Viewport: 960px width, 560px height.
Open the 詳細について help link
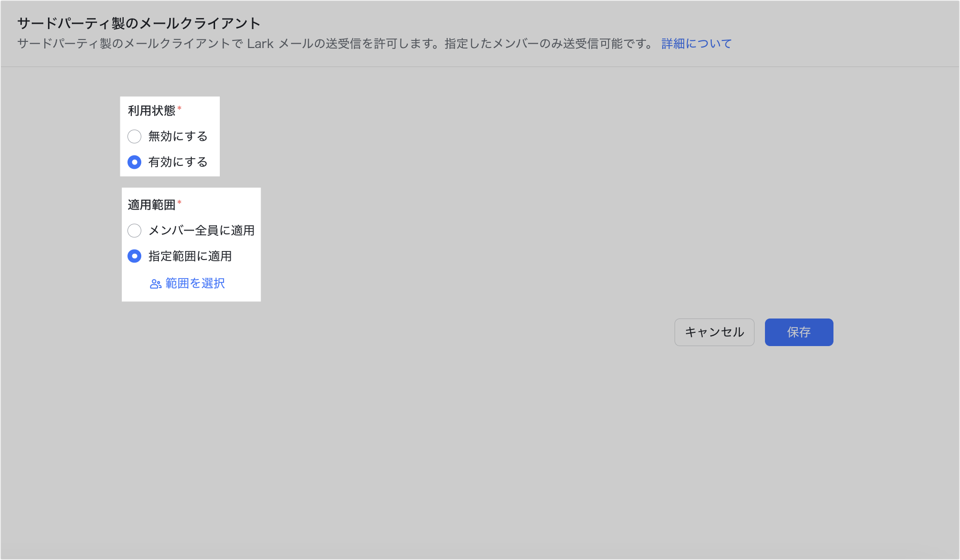(x=696, y=44)
